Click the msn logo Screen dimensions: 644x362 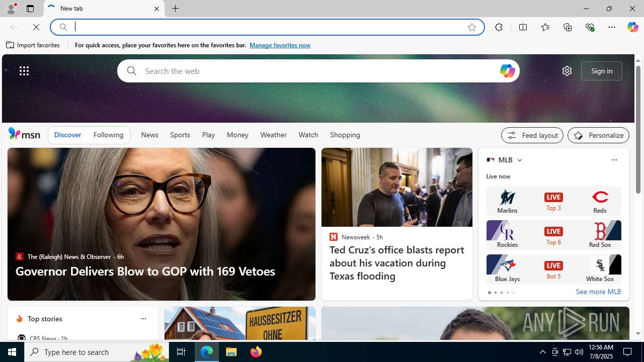click(24, 134)
